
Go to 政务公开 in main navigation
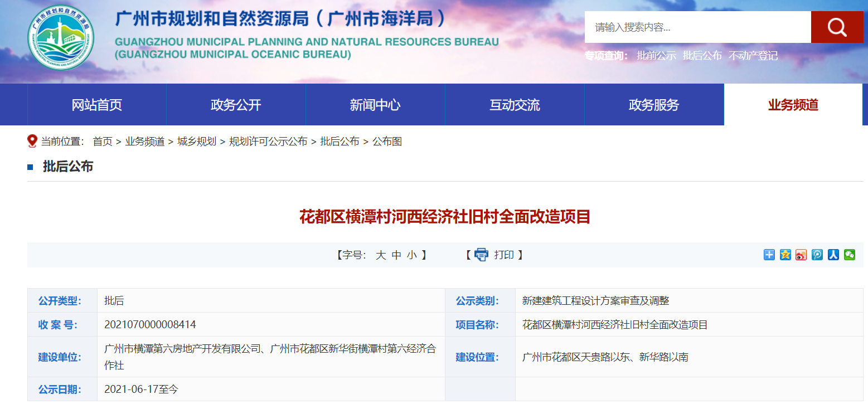pyautogui.click(x=236, y=105)
